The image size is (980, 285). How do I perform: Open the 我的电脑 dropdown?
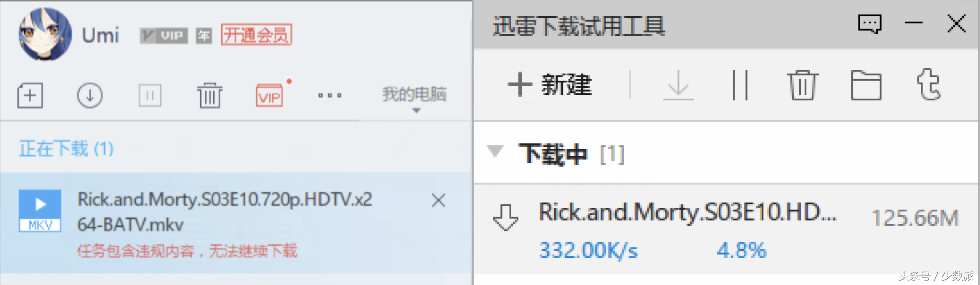[414, 99]
